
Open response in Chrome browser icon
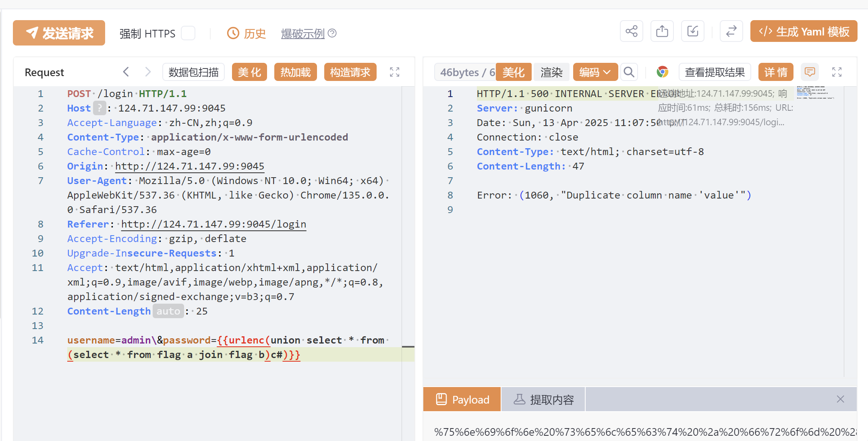(x=663, y=72)
